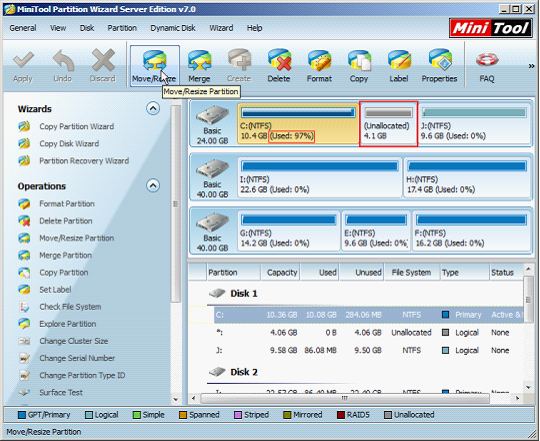Open the View menu
Screen dimensions: 540x441
(x=58, y=28)
